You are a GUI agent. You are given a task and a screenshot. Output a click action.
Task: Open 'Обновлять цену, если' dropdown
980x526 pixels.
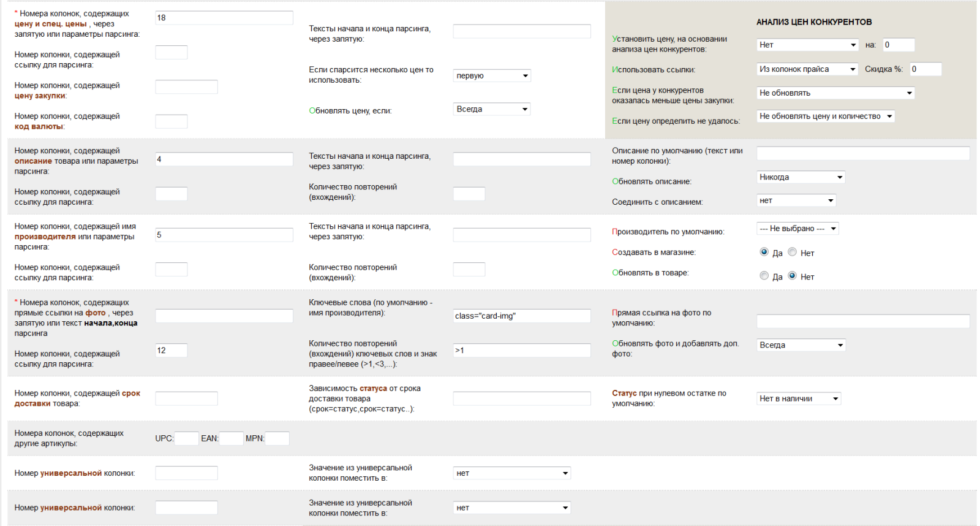[492, 109]
